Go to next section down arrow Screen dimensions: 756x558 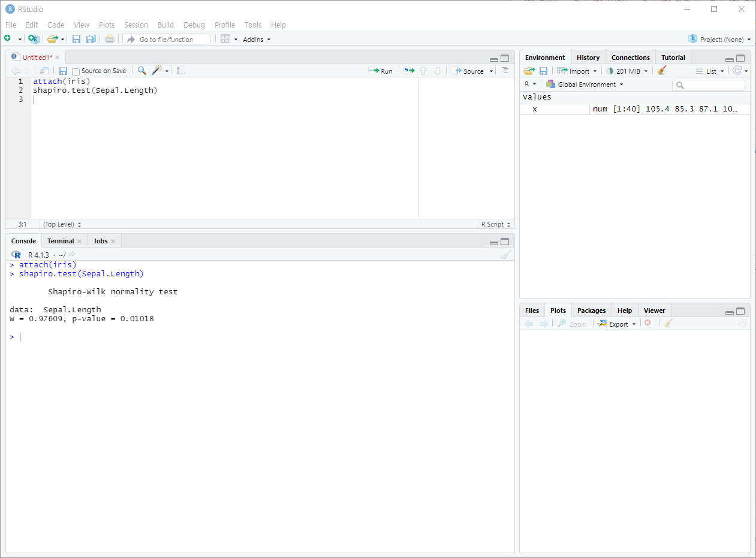click(x=438, y=71)
